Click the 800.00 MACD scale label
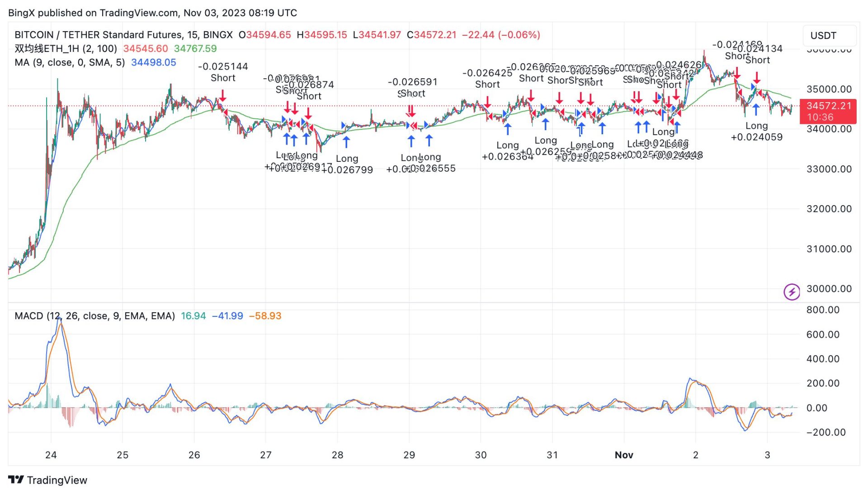Image resolution: width=868 pixels, height=494 pixels. point(822,310)
